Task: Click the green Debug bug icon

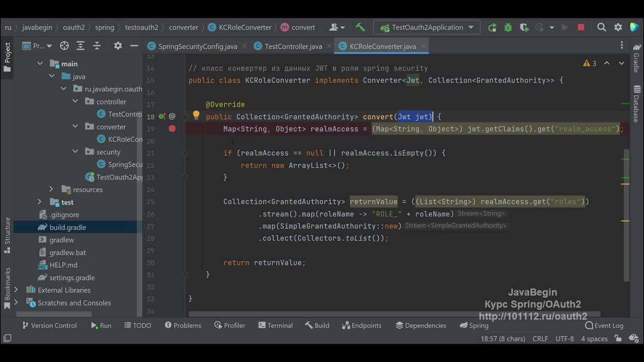Action: [508, 27]
